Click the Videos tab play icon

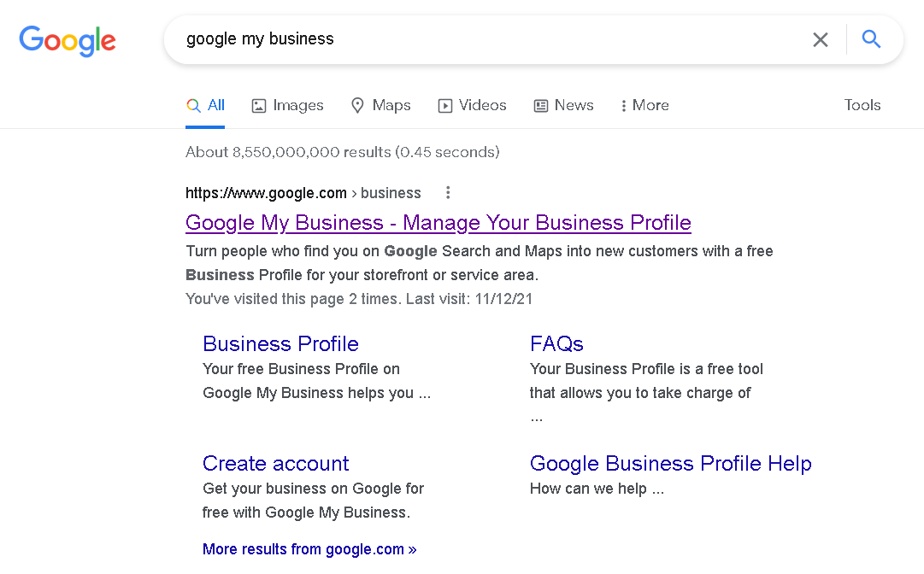point(445,106)
